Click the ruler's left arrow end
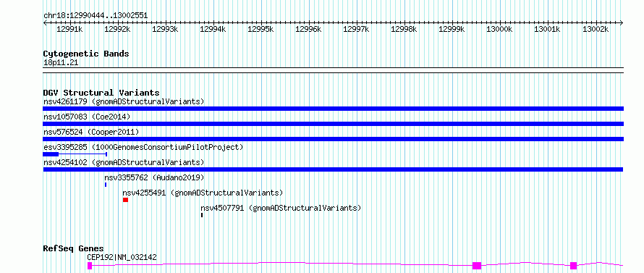 [x=45, y=22]
